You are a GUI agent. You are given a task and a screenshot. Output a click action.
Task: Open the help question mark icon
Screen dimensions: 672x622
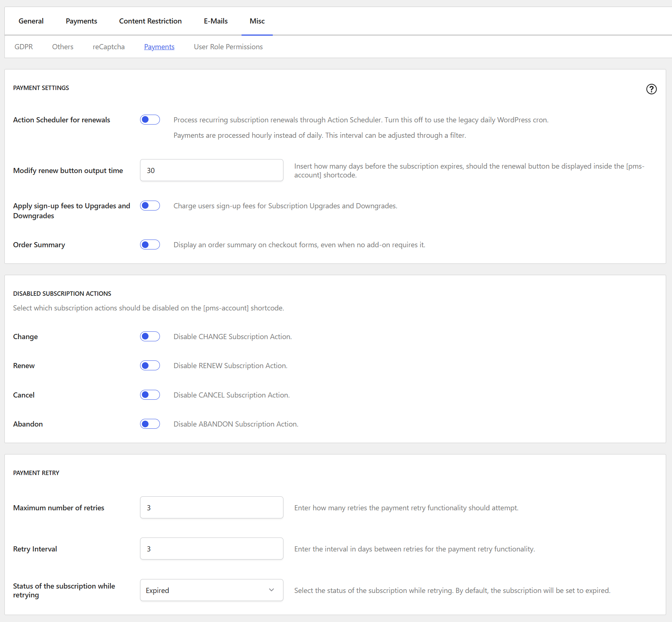[651, 89]
